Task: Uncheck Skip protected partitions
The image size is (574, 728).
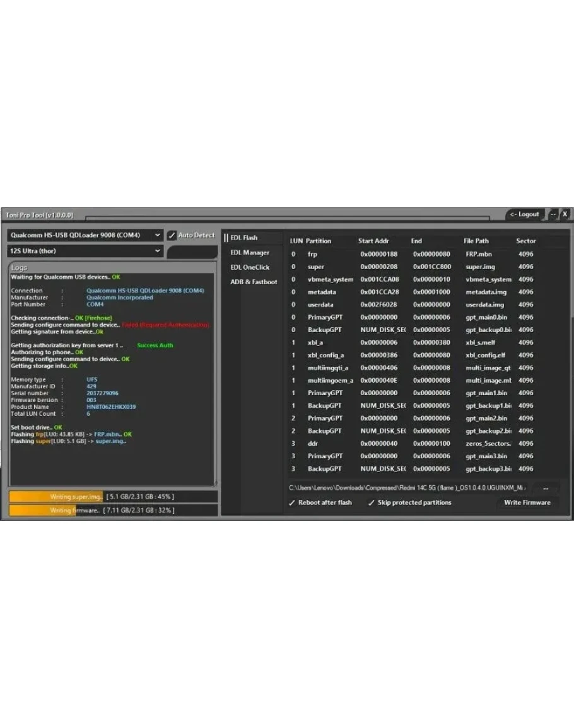Action: [372, 503]
